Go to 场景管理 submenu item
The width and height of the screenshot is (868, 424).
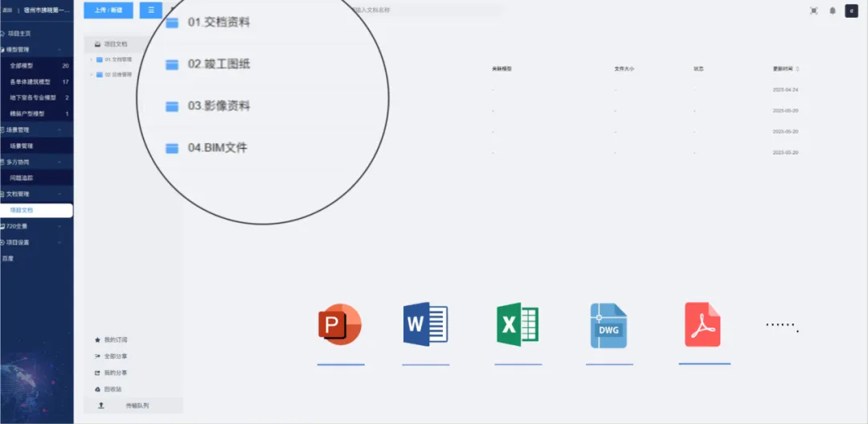pos(22,146)
